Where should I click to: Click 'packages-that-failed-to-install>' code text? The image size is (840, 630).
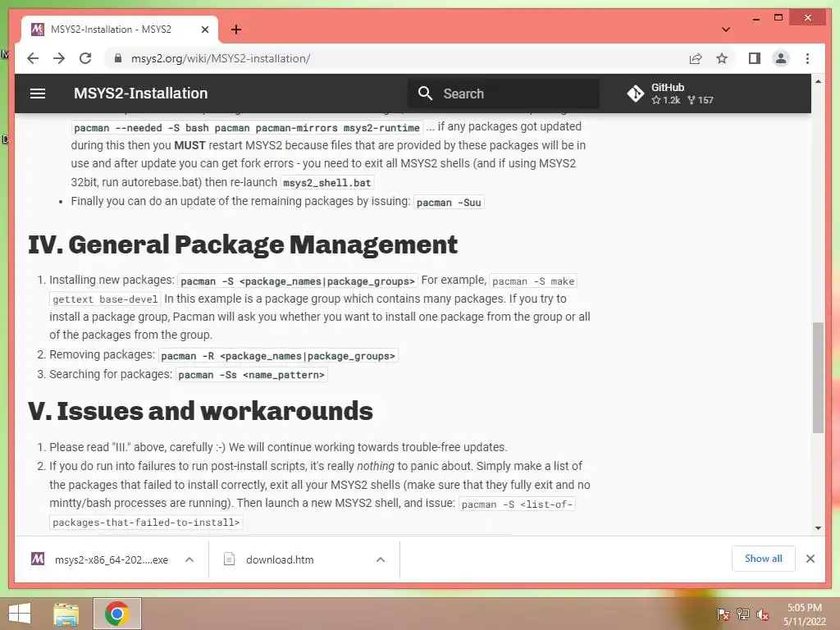[x=146, y=523]
